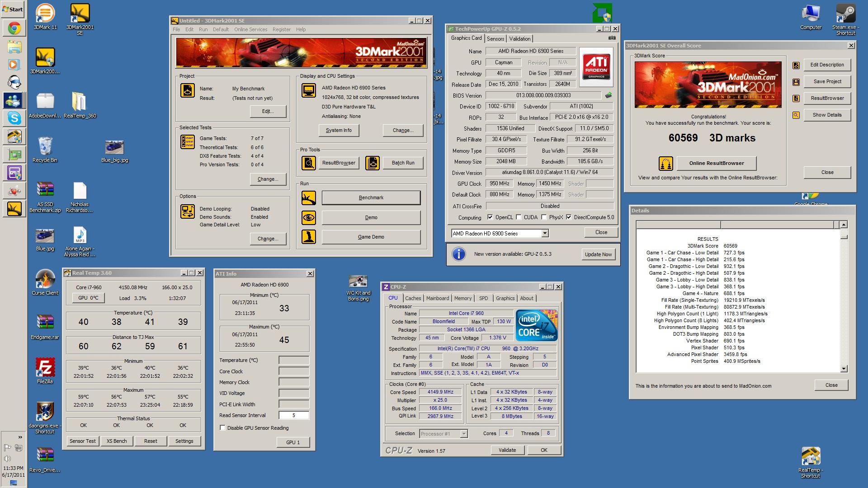Click the Skype icon in taskbar
The image size is (868, 488).
pyautogui.click(x=14, y=118)
